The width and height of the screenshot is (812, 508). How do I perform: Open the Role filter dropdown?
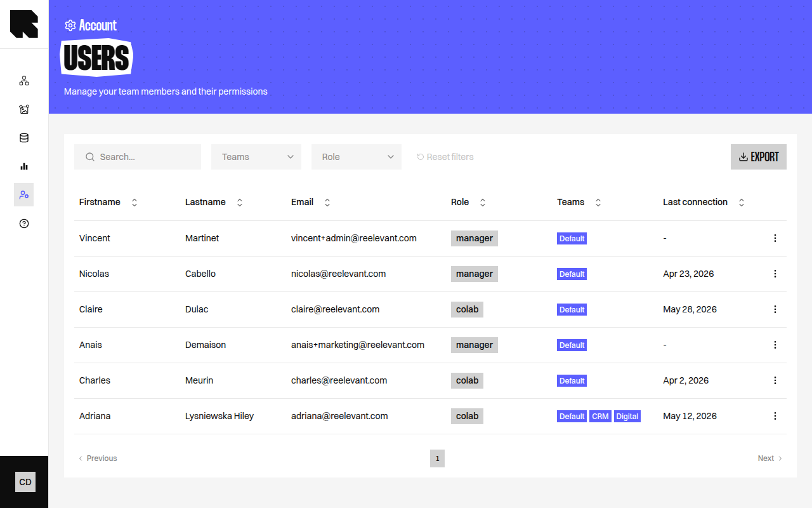[357, 157]
